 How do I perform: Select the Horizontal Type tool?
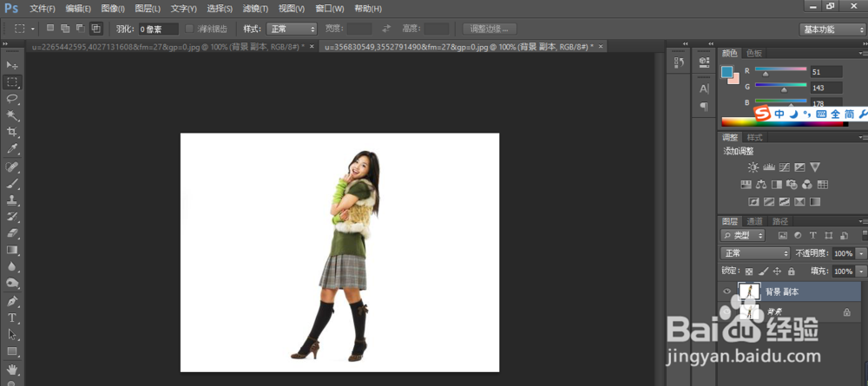[12, 318]
